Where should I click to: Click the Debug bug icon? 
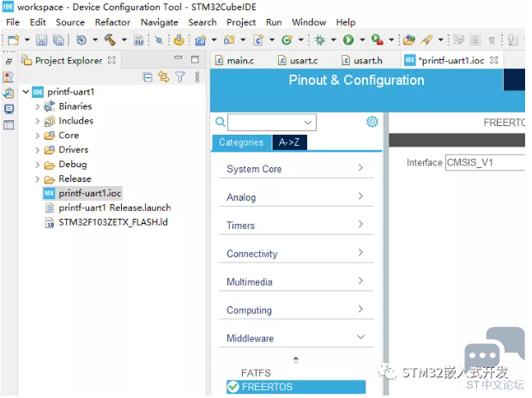pyautogui.click(x=319, y=40)
